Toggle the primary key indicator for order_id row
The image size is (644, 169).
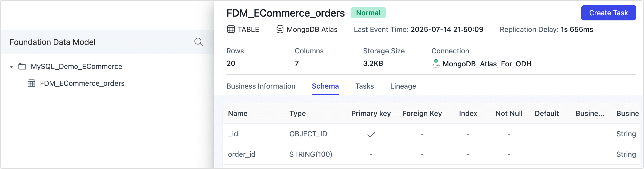[371, 154]
